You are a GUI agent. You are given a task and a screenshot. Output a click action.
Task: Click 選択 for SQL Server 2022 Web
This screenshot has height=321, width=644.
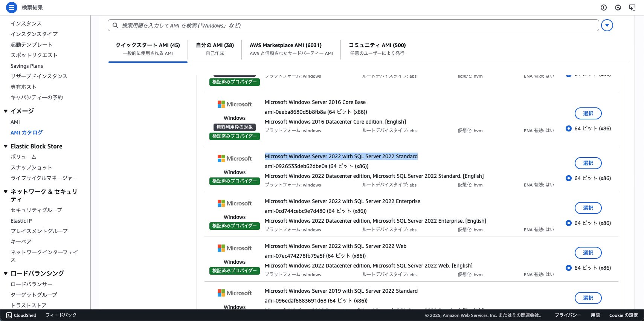[588, 253]
